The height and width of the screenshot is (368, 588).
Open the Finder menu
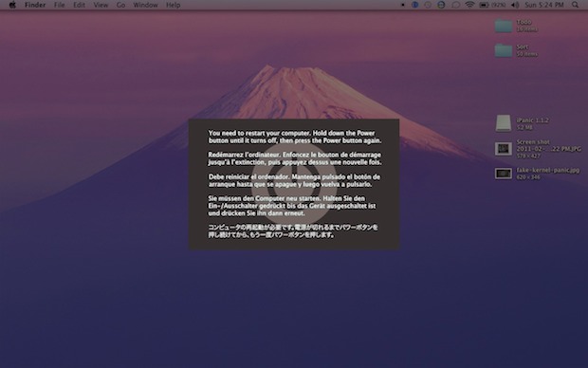(x=35, y=5)
